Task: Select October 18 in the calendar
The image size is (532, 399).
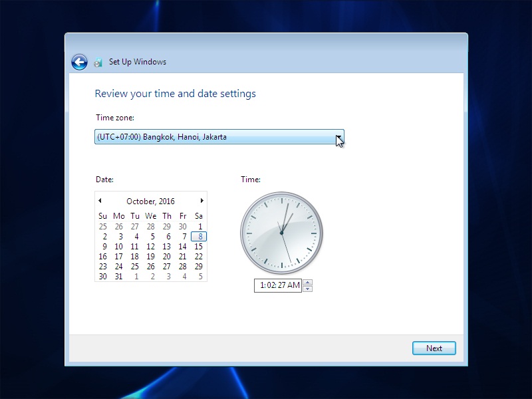Action: coord(135,257)
